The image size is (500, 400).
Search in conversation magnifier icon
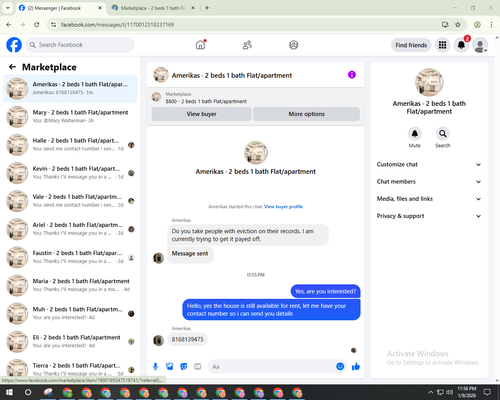443,134
